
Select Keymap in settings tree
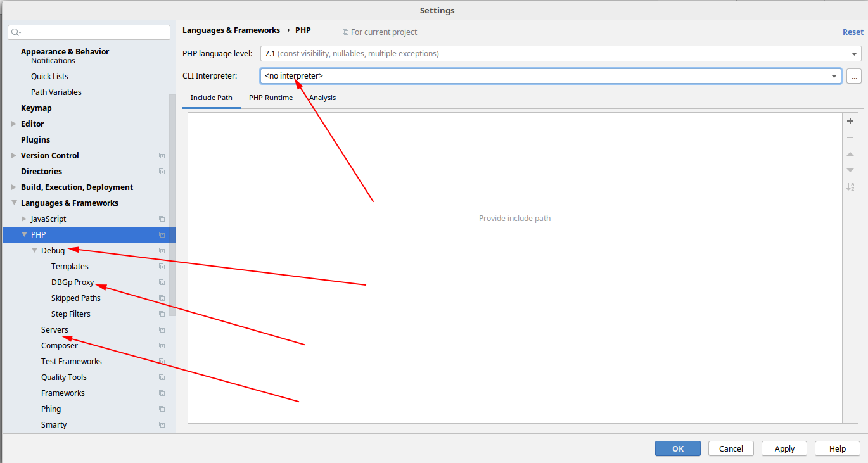(x=36, y=108)
